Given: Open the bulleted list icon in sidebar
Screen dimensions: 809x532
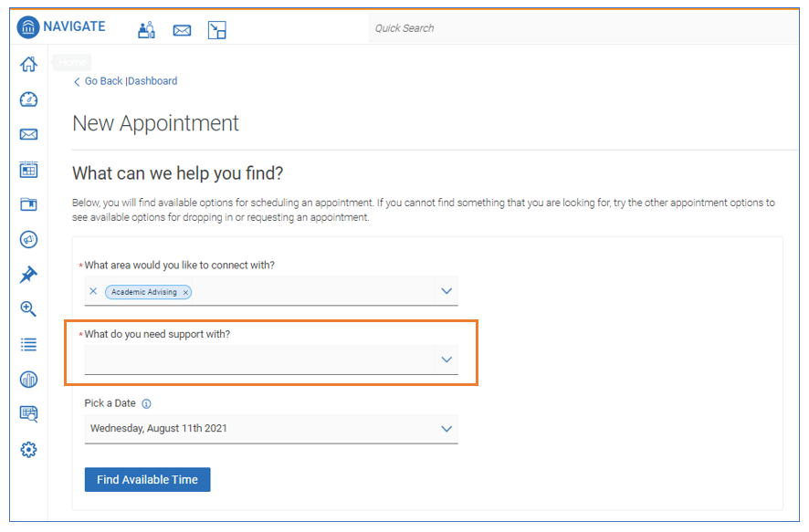Looking at the screenshot, I should pyautogui.click(x=28, y=344).
